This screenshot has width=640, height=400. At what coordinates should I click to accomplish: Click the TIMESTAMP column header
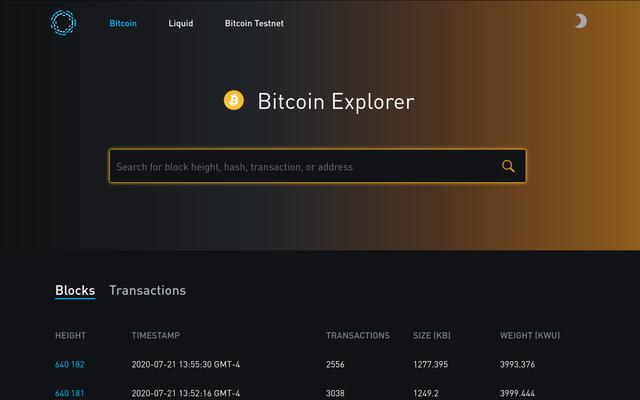tap(156, 336)
